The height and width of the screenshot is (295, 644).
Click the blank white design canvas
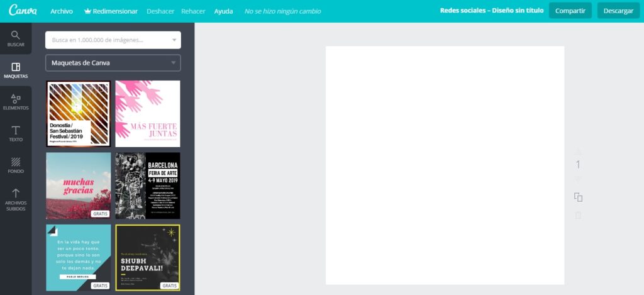[445, 165]
